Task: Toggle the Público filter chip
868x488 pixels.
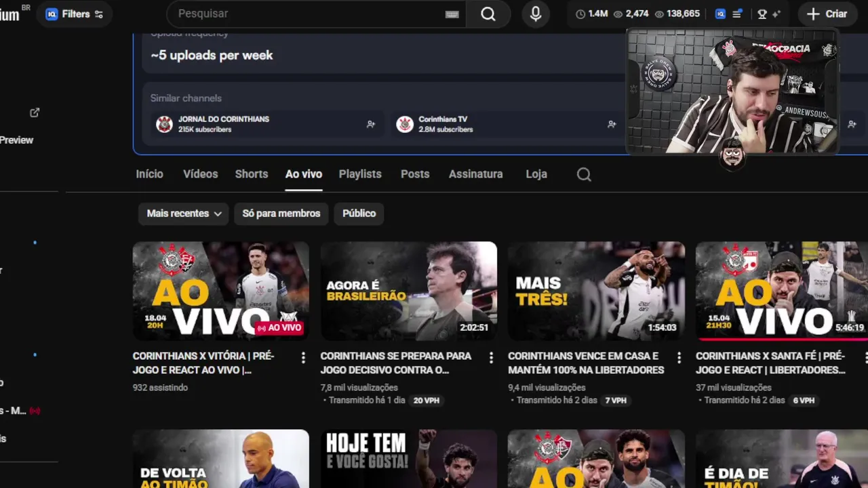Action: pos(359,213)
